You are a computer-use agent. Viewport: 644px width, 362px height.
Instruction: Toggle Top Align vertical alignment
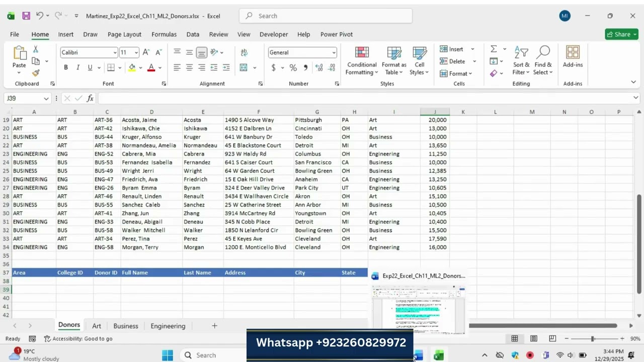pyautogui.click(x=177, y=52)
